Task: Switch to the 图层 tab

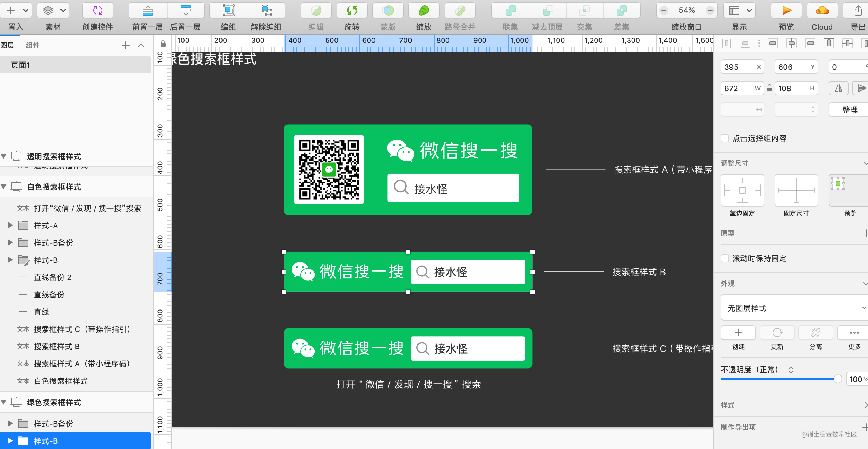Action: tap(7, 45)
